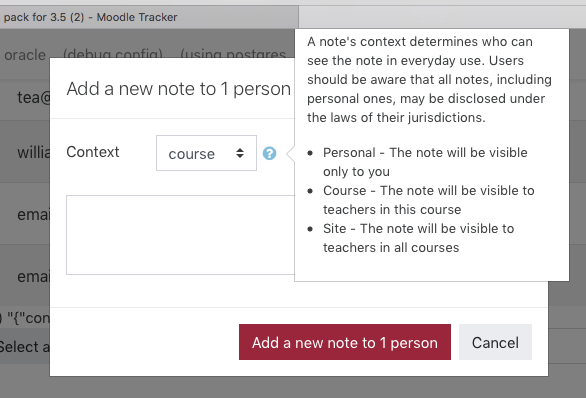Click empty tab bar beside Moodle Tracker tab
Screen dimensions: 586x398
[x=441, y=17]
